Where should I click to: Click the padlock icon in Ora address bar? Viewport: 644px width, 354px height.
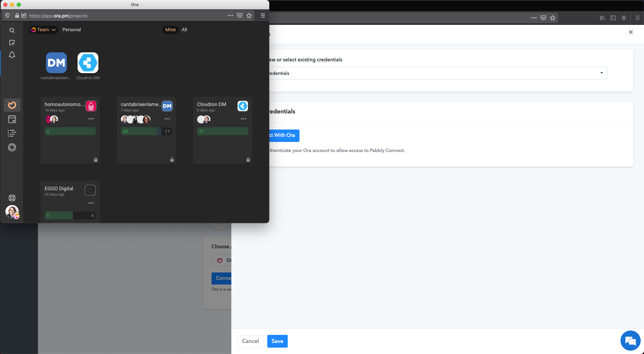(17, 15)
